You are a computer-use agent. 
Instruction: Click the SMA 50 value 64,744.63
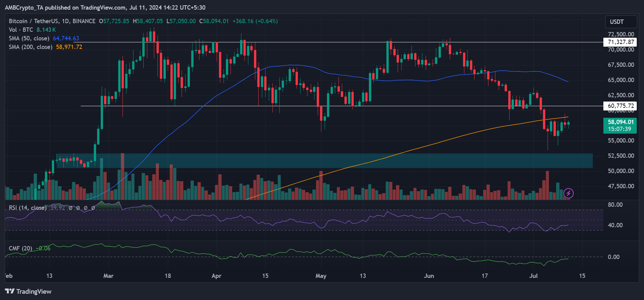pyautogui.click(x=66, y=38)
